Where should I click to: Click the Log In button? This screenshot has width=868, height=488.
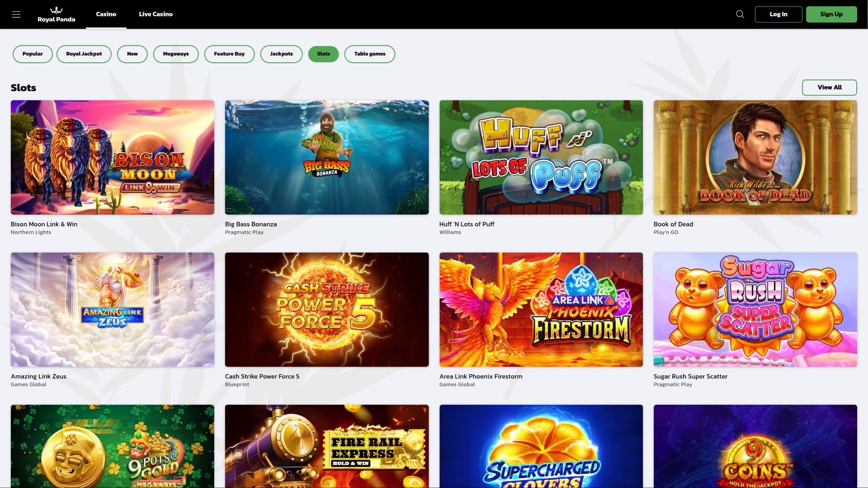pyautogui.click(x=778, y=14)
